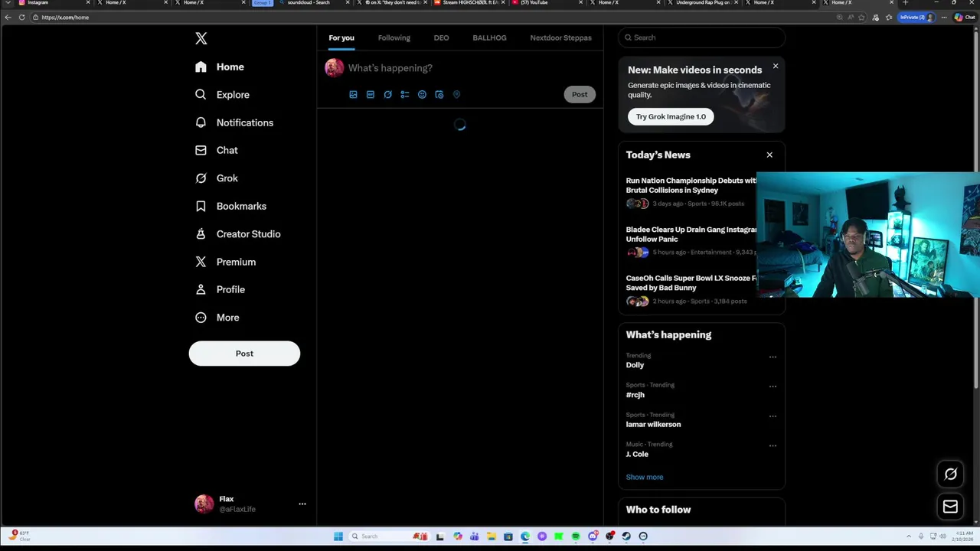Click Show more under What's happening
This screenshot has height=551, width=980.
645,477
